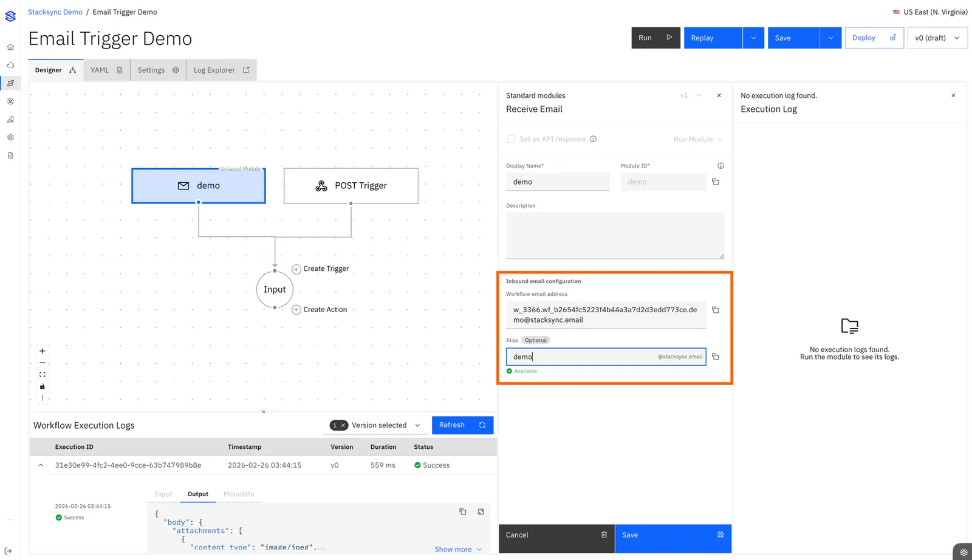This screenshot has width=972, height=560.
Task: Open the cloud icon in left sidebar
Action: (x=10, y=65)
